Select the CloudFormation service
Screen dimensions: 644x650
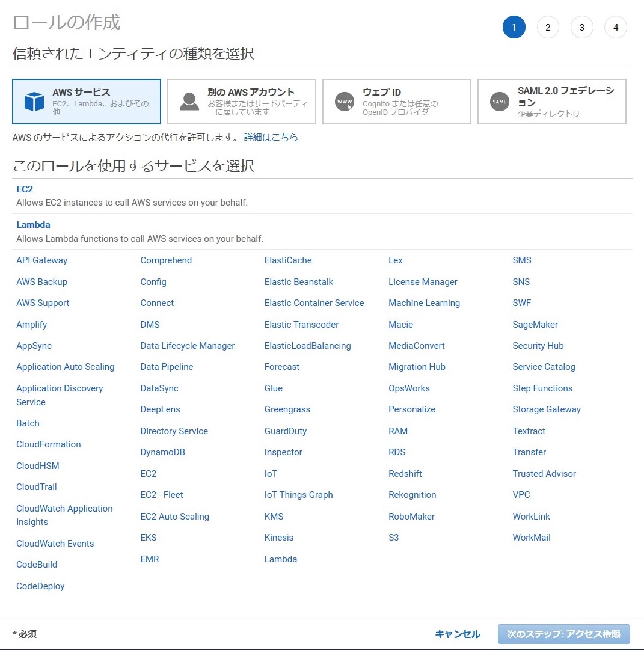pyautogui.click(x=49, y=444)
